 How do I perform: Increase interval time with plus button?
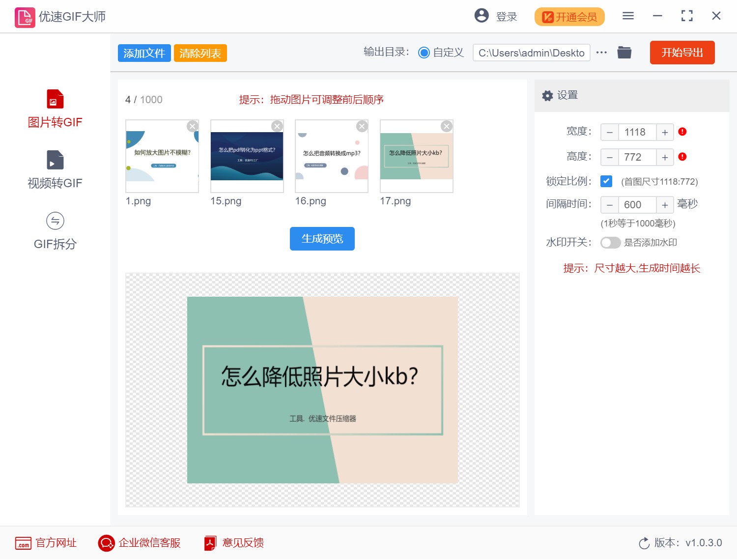(x=665, y=205)
